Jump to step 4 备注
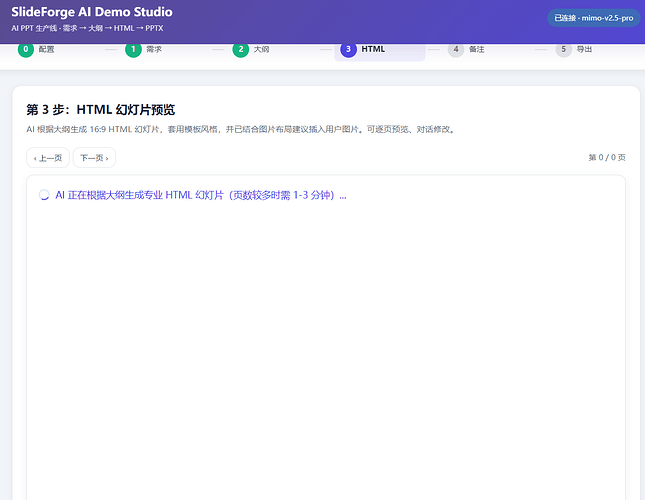Viewport: 645px width, 500px height. 466,49
